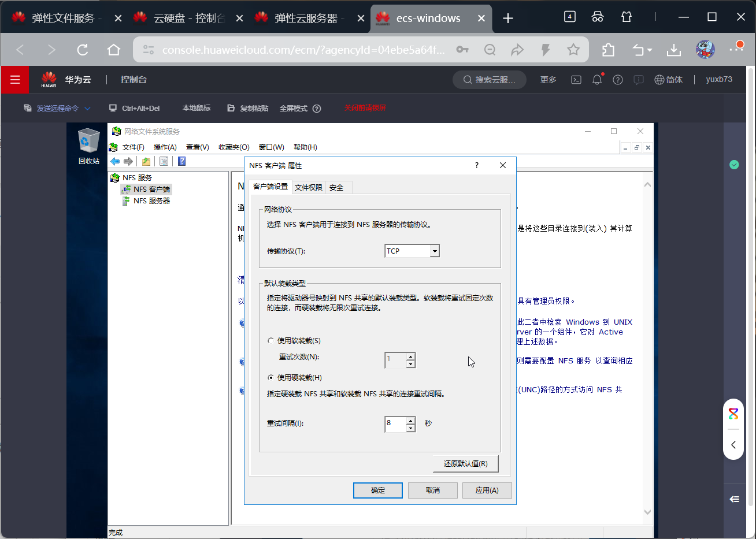Click the collapse arrow icon on the right sidebar
The width and height of the screenshot is (756, 539).
pos(735,499)
